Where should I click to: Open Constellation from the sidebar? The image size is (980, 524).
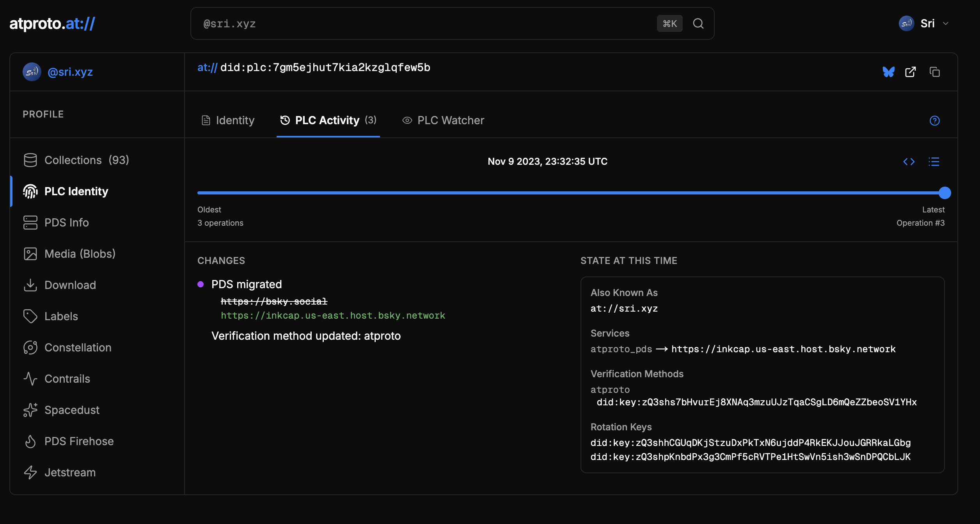tap(78, 348)
